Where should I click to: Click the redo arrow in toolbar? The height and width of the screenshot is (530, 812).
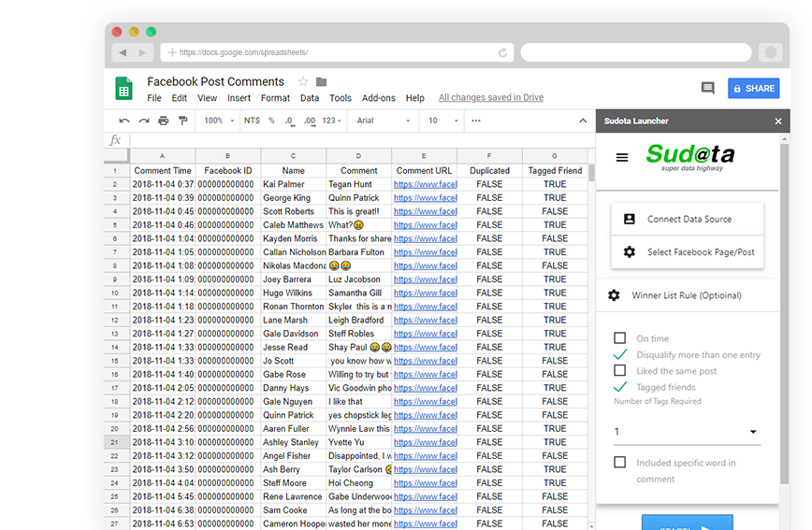point(144,121)
